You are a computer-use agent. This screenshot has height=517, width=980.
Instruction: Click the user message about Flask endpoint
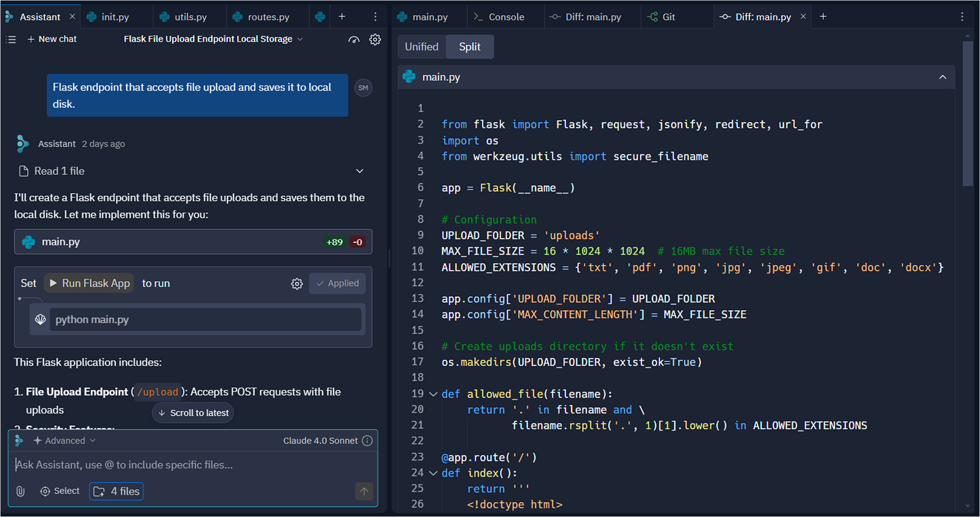click(x=197, y=95)
